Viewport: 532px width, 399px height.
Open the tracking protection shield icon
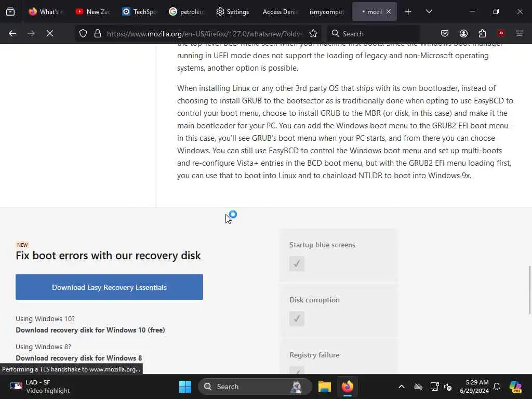[83, 34]
